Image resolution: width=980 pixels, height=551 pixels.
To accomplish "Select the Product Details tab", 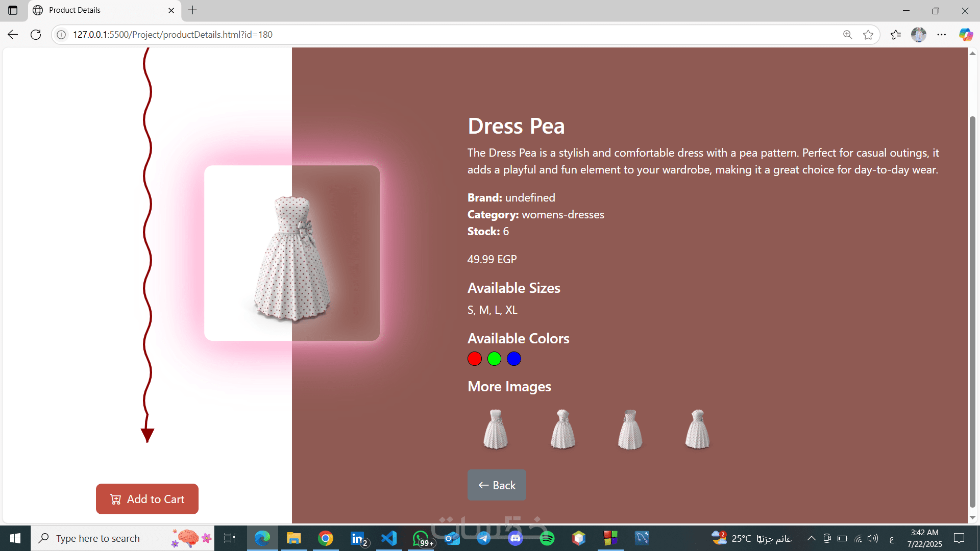I will click(x=97, y=10).
